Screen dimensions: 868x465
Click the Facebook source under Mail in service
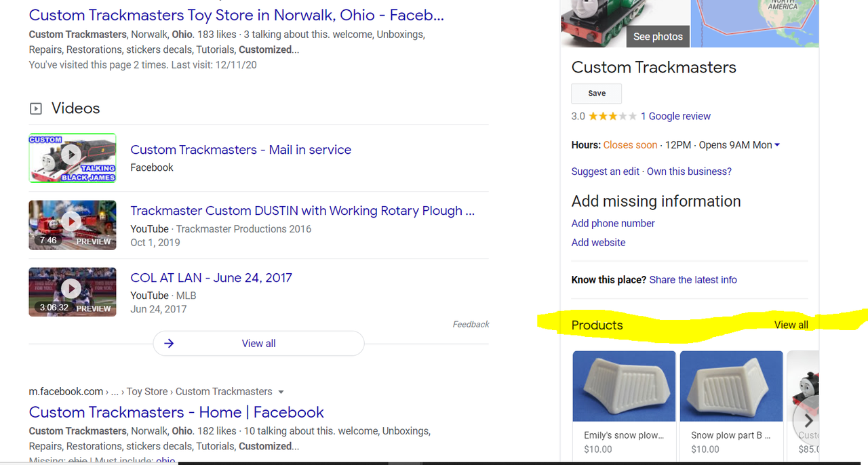(152, 167)
